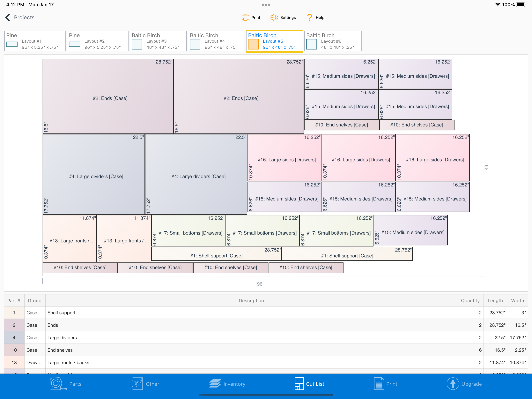Select the End shelves table row

point(266,350)
